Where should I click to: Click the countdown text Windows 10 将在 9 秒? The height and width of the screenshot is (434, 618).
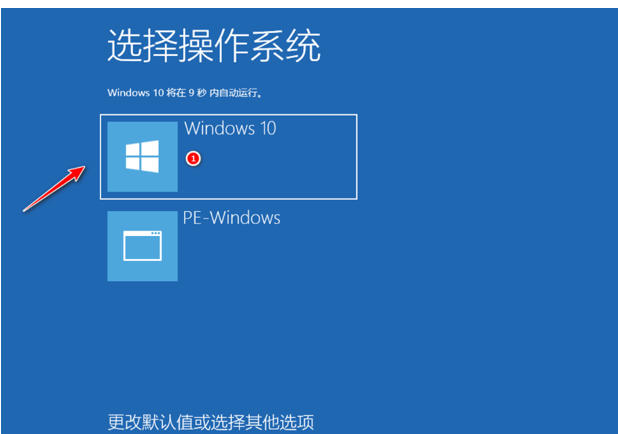(156, 93)
